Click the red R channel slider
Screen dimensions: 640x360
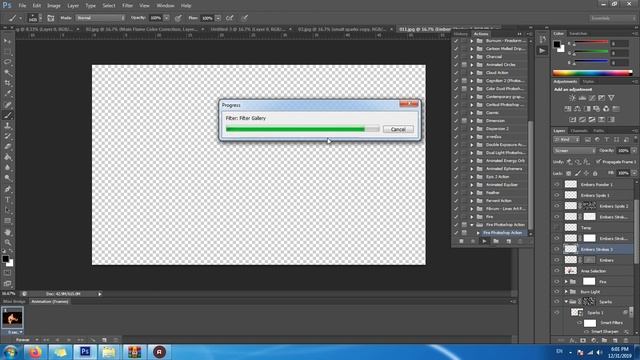[x=591, y=42]
